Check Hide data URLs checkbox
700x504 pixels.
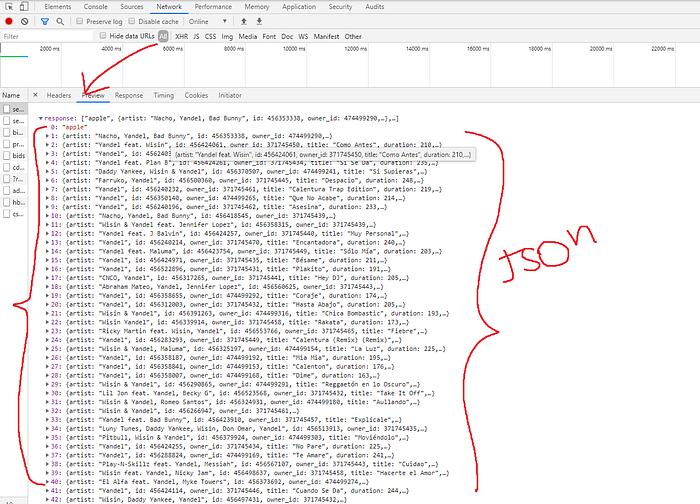103,36
